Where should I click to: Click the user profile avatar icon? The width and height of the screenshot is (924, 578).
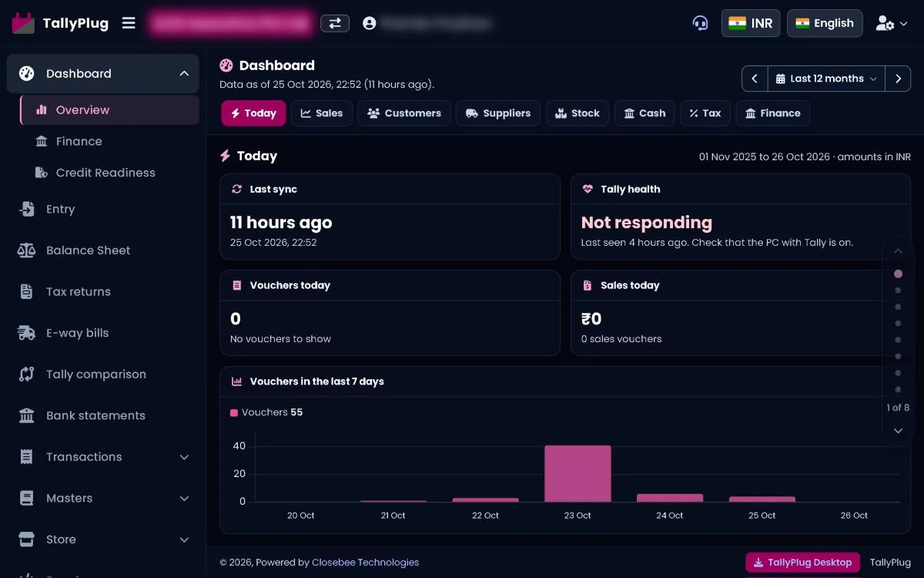pyautogui.click(x=370, y=23)
